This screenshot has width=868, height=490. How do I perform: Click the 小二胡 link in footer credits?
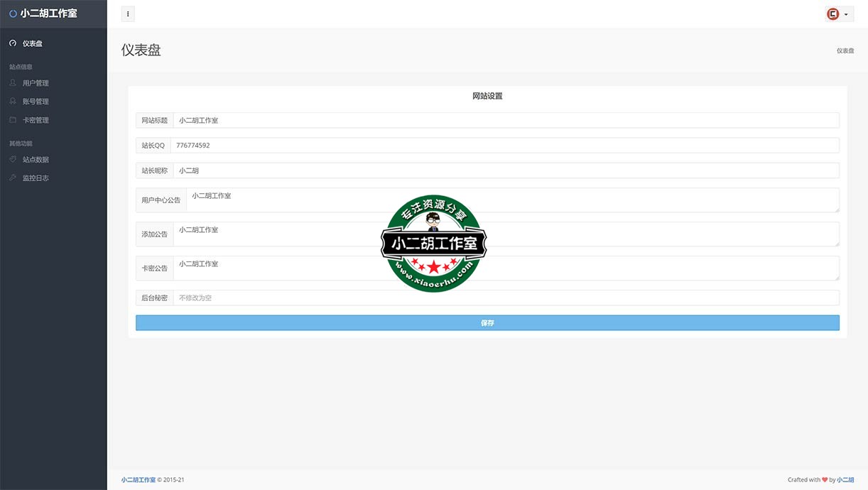(845, 480)
